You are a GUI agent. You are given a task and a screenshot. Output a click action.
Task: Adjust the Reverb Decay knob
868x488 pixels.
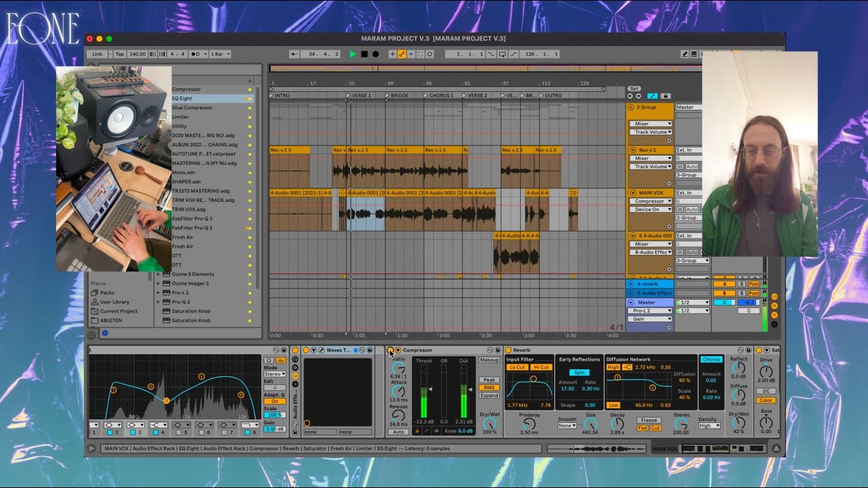click(x=617, y=424)
